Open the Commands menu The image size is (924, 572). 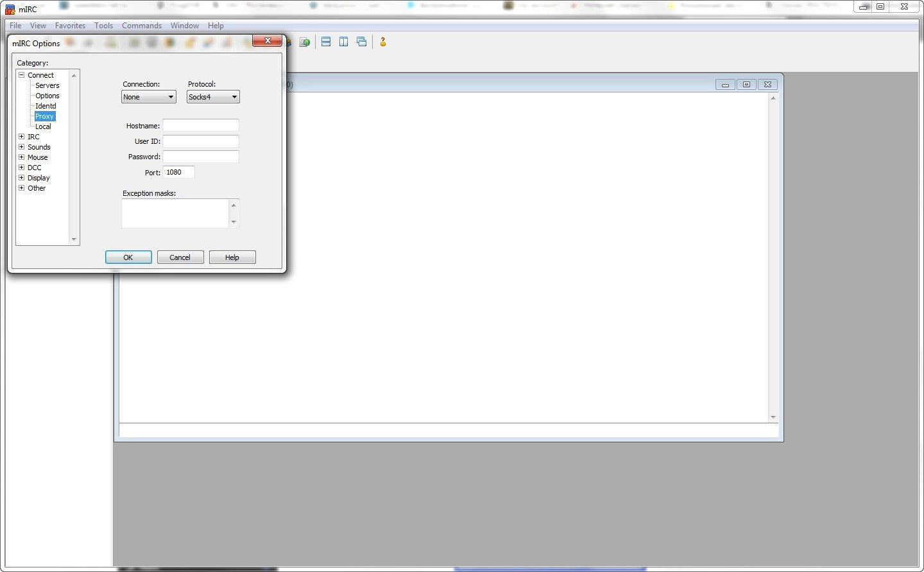click(x=142, y=26)
